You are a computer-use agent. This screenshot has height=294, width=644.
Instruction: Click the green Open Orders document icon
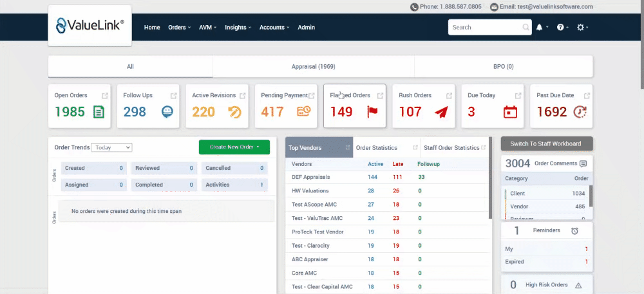99,112
